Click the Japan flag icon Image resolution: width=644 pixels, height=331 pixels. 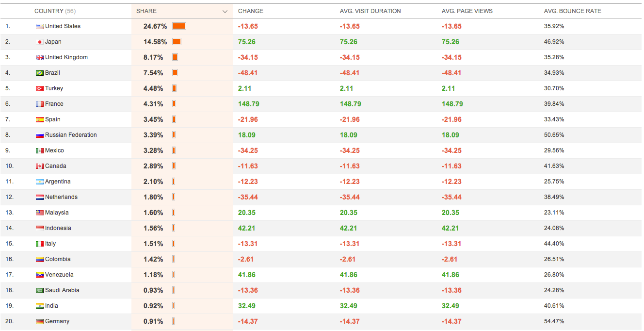pos(40,42)
